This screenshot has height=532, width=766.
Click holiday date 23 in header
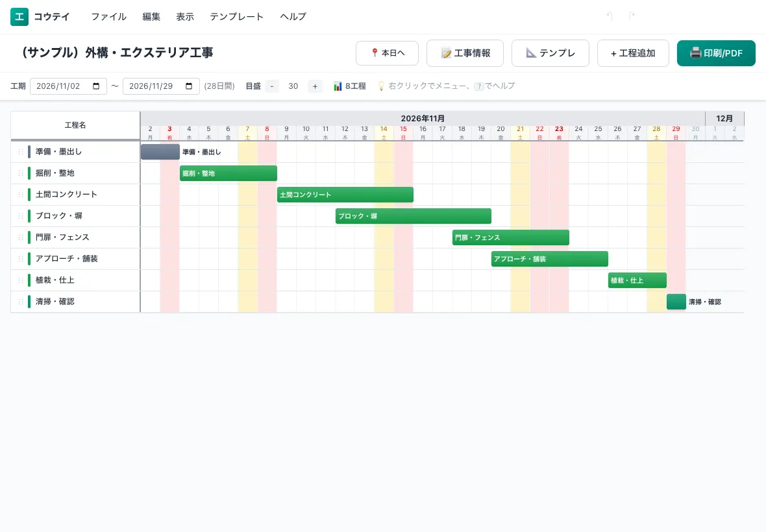pyautogui.click(x=559, y=132)
